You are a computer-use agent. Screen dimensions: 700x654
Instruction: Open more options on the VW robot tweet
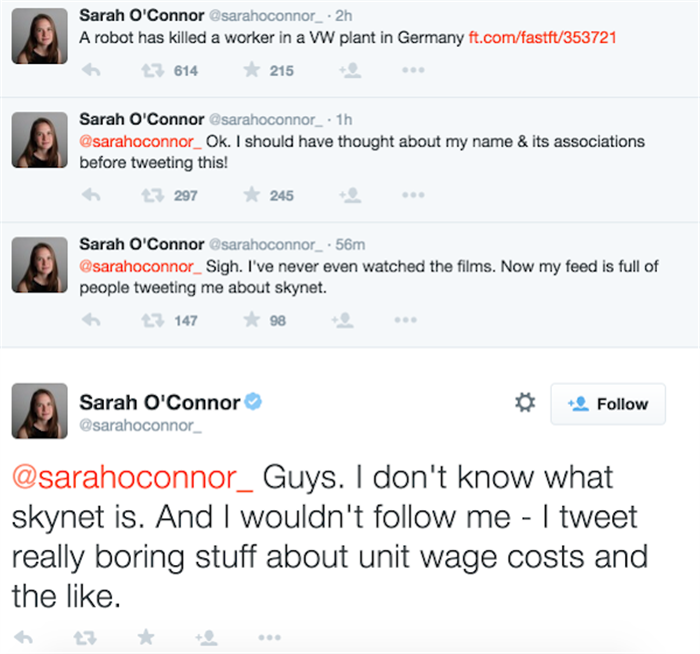pyautogui.click(x=413, y=71)
